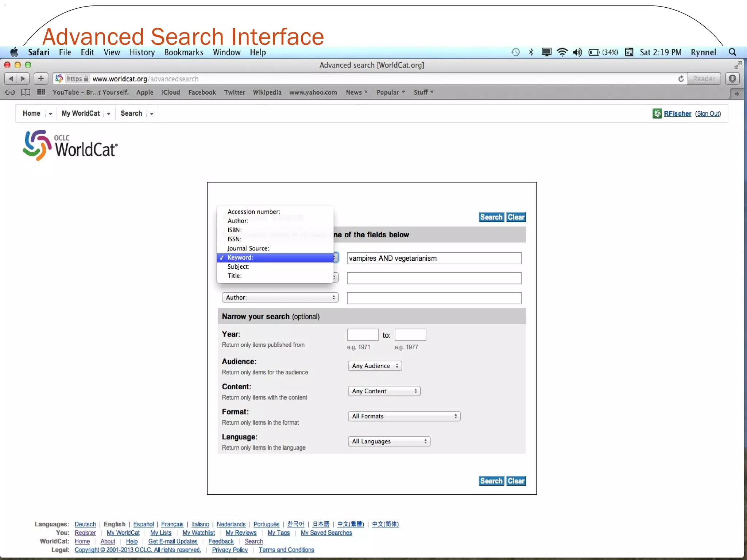Select Accession number in the field list

click(275, 212)
